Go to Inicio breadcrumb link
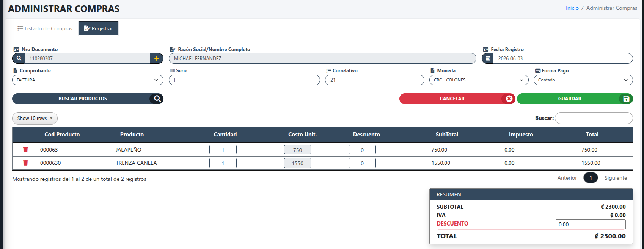This screenshot has height=249, width=644. (x=572, y=8)
